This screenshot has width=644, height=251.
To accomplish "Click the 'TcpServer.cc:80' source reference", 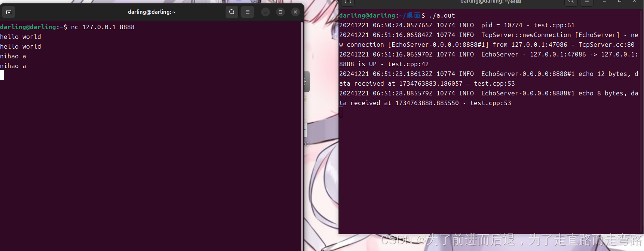I will click(607, 45).
